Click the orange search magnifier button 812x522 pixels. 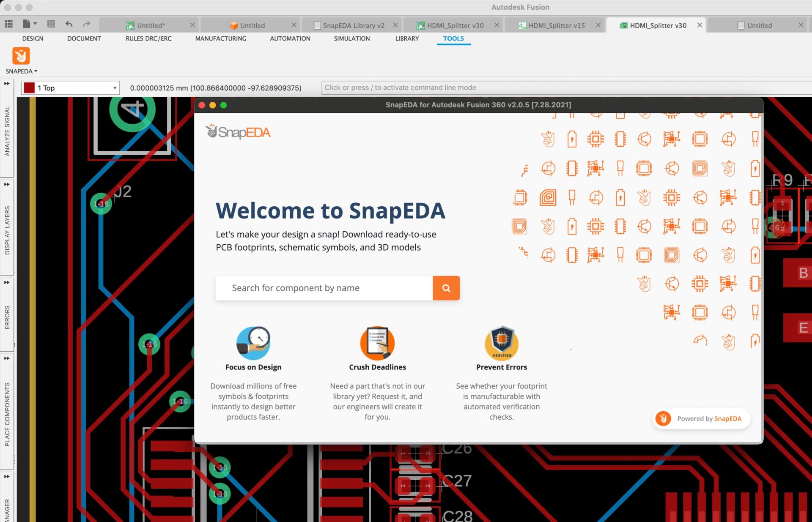446,288
